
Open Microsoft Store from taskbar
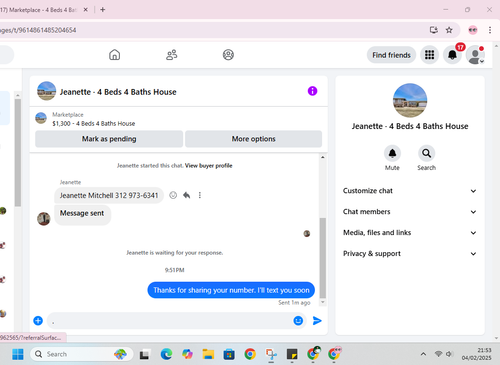[229, 354]
